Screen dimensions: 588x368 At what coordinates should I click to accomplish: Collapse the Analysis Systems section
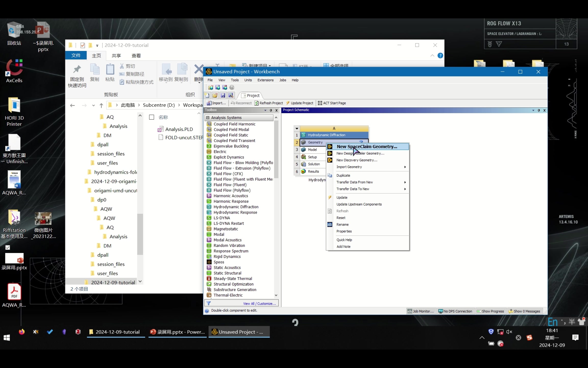[208, 118]
